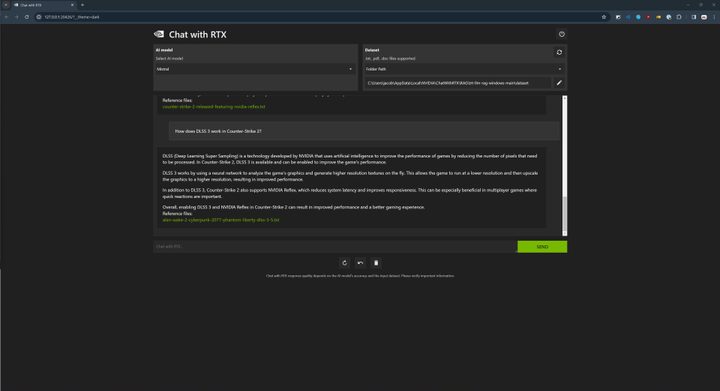Click the Dataset dropdown arrow

[559, 69]
